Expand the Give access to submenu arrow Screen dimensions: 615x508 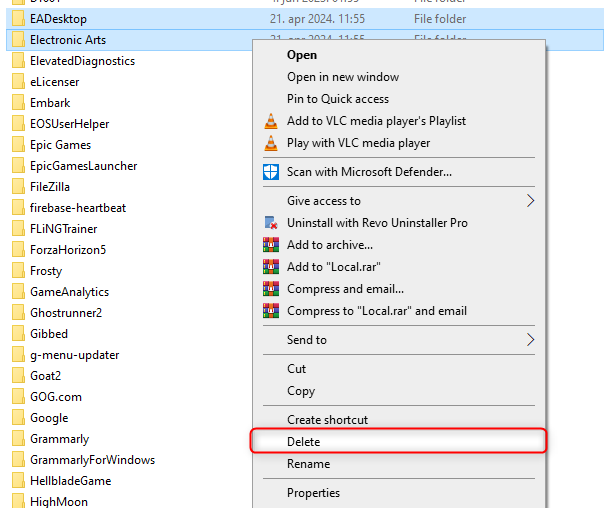click(530, 201)
